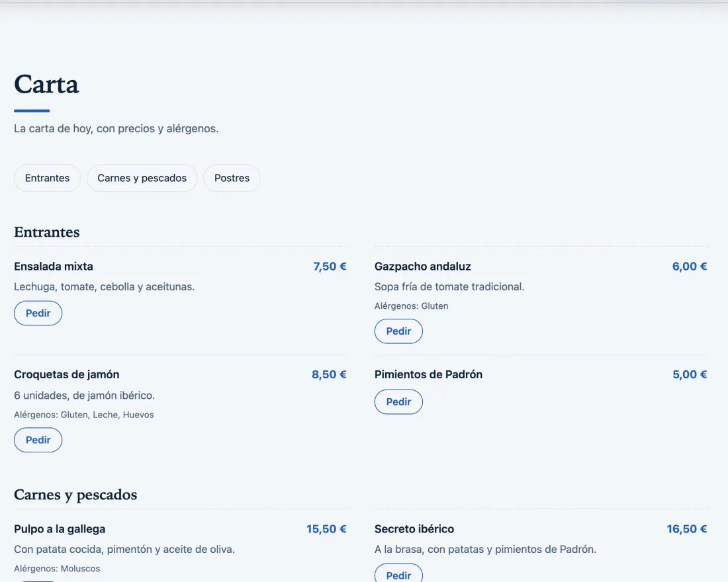Click the Pulpo a la gallega dish name

point(60,529)
